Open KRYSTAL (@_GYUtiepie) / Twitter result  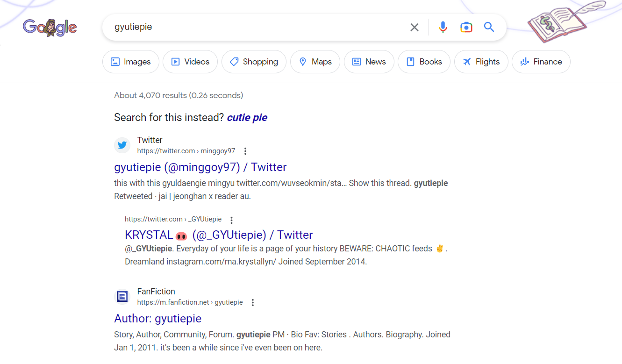tap(219, 235)
